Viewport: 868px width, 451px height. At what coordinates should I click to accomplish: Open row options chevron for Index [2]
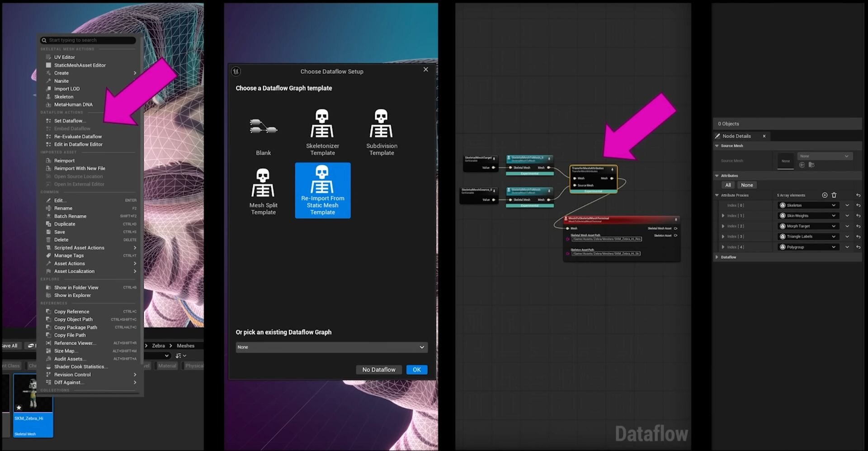point(847,226)
